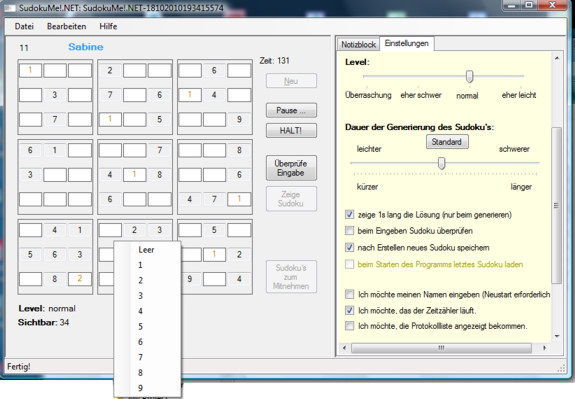Image resolution: width=575 pixels, height=399 pixels.
Task: Enable 'beim Eingeben Sudoku überprüfen' checkbox
Action: (349, 231)
